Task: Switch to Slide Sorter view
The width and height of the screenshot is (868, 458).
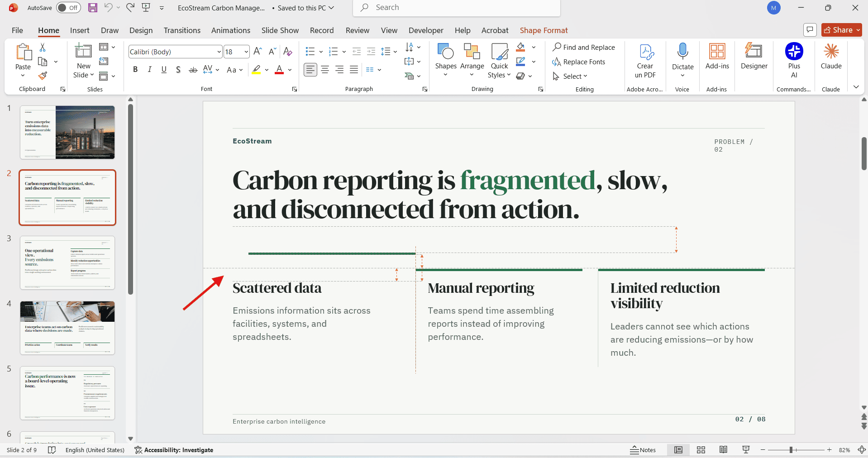Action: point(701,450)
